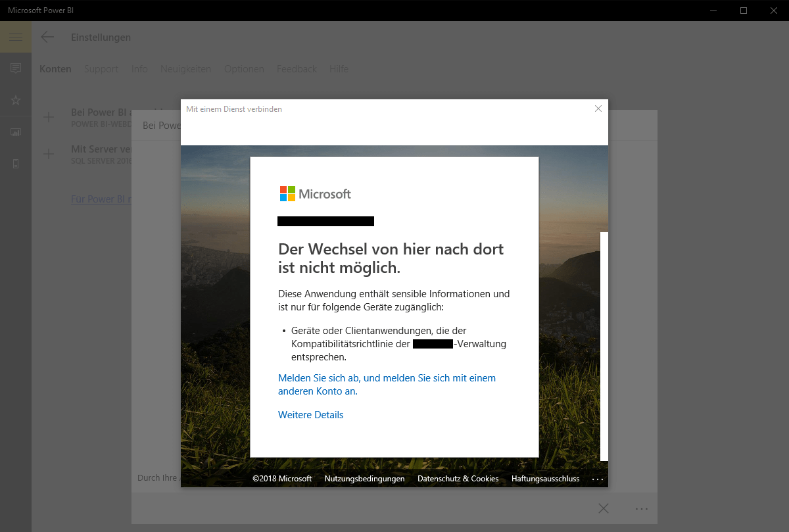
Task: Click the Für Power BI link behind dialog
Action: (101, 199)
